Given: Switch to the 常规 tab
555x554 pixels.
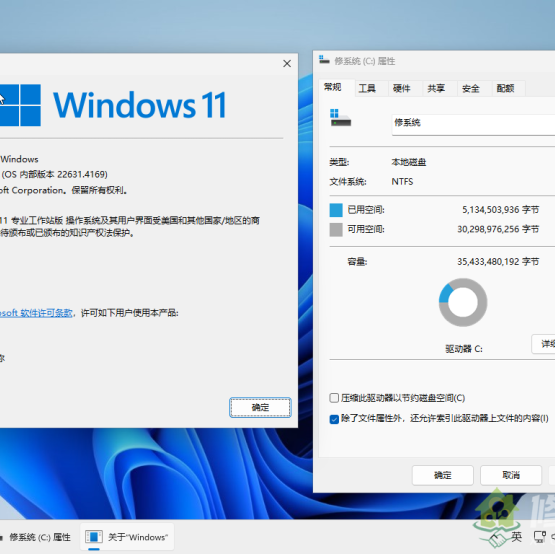Looking at the screenshot, I should click(332, 87).
